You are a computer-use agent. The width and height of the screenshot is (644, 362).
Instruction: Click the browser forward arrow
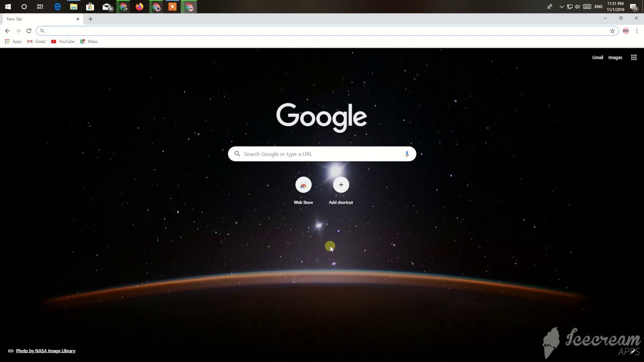[18, 31]
